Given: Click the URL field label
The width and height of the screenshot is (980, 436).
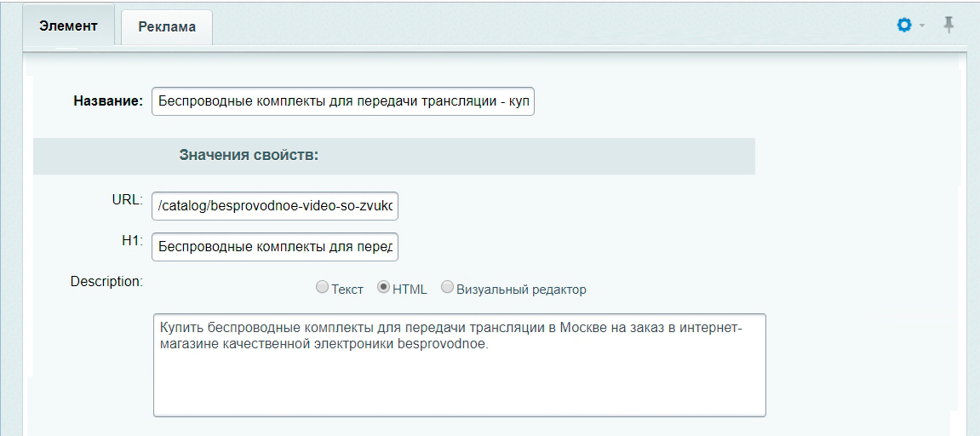Looking at the screenshot, I should pyautogui.click(x=127, y=199).
